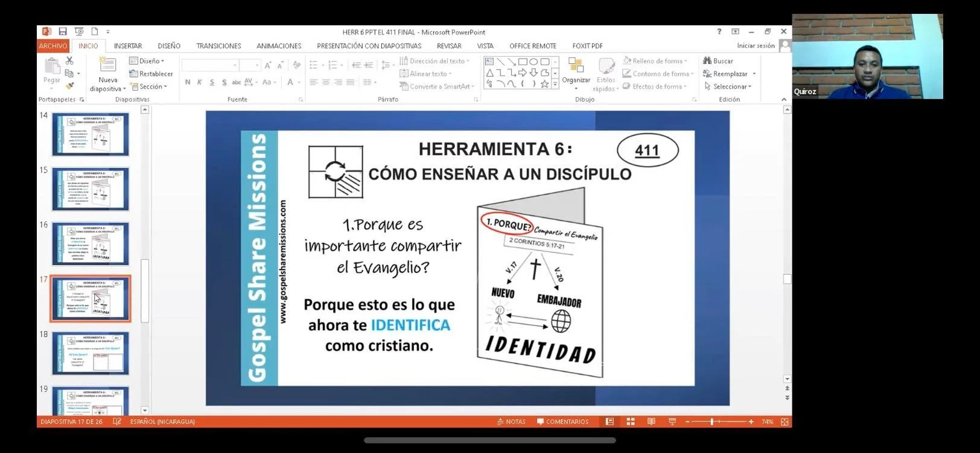Switch to the VISTA tab
The image size is (980, 453).
485,46
